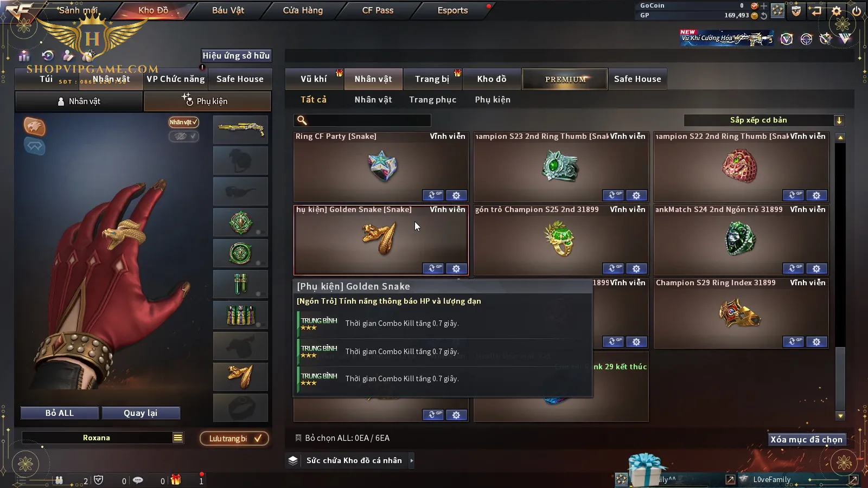Image resolution: width=868 pixels, height=488 pixels.
Task: Expand the Roxana character list menu
Action: 177,438
